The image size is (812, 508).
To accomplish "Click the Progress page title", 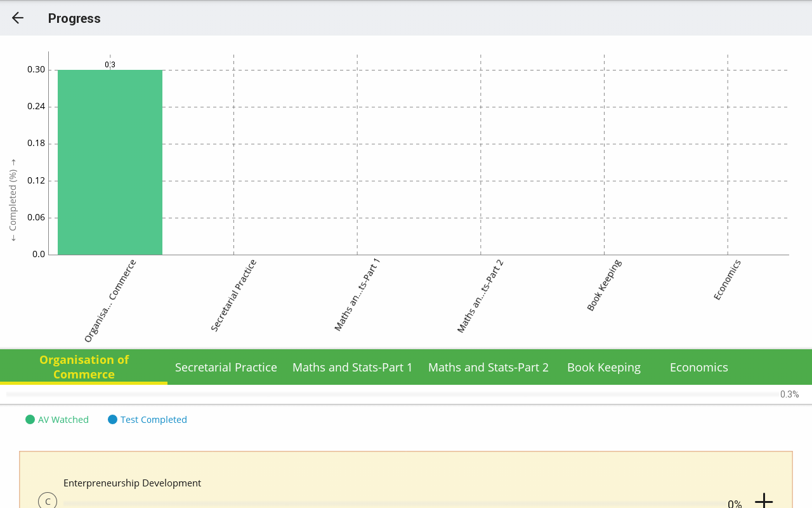I will point(74,18).
